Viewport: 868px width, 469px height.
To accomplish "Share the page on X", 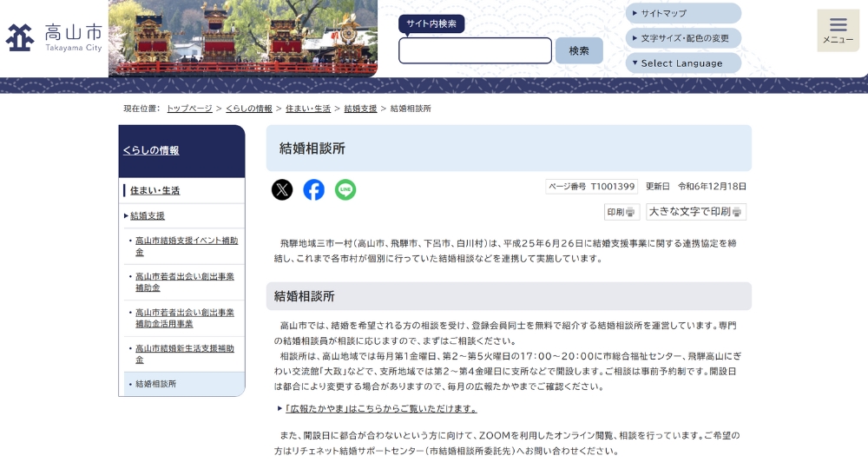I will pos(282,190).
